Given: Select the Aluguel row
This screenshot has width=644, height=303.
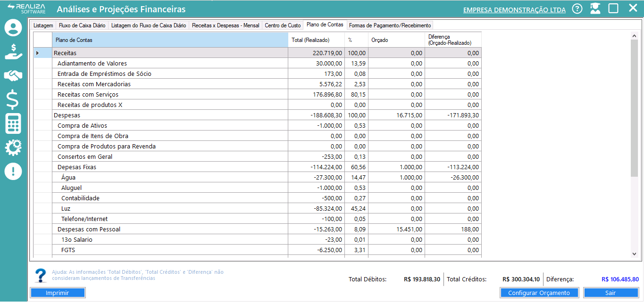Looking at the screenshot, I should (258, 188).
